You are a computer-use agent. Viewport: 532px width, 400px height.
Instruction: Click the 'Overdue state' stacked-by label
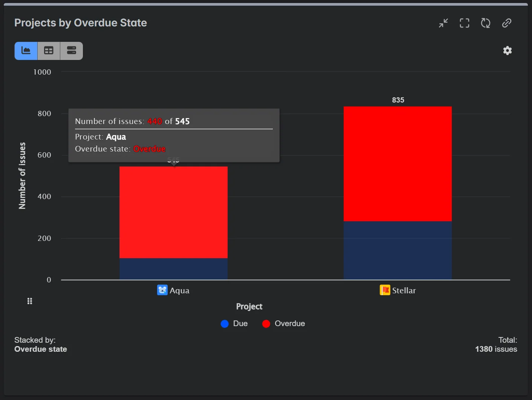pyautogui.click(x=41, y=349)
